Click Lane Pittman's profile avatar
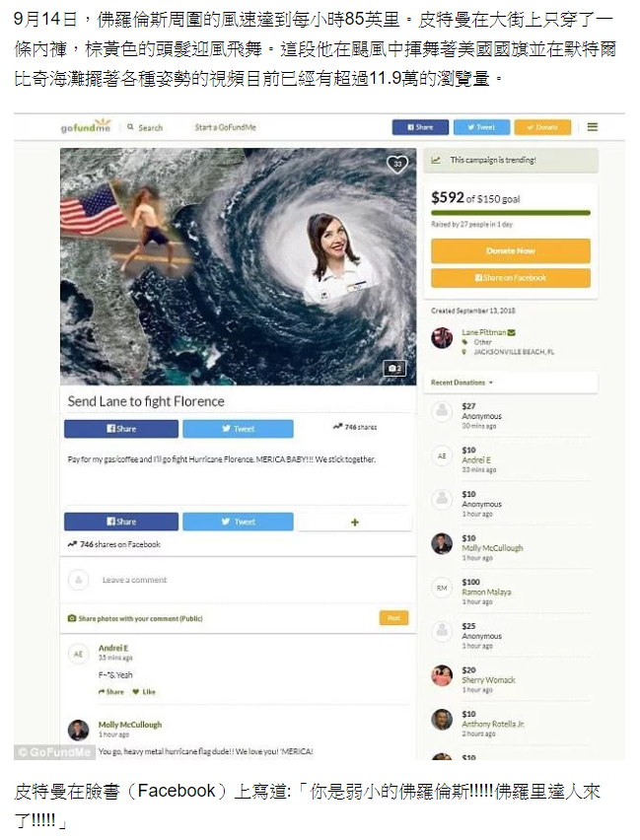The image size is (640, 840). click(442, 338)
